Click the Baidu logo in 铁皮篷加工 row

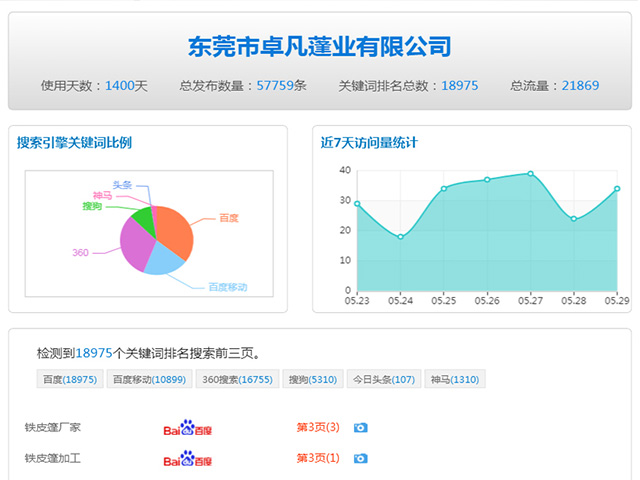point(188,460)
